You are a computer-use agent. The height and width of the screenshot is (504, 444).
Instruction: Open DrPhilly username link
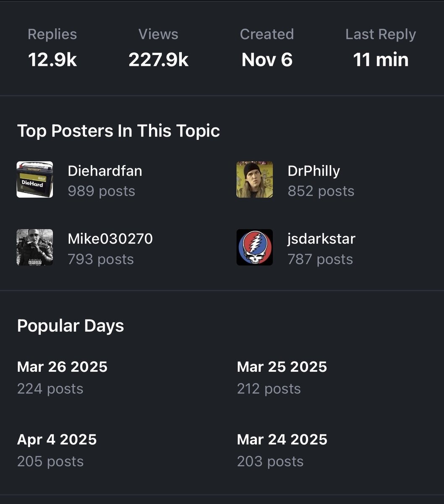314,171
